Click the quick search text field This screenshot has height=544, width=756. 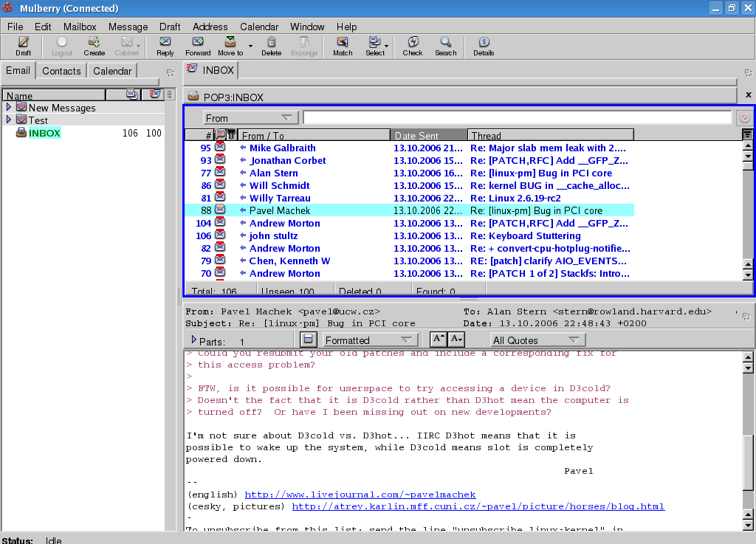click(517, 118)
